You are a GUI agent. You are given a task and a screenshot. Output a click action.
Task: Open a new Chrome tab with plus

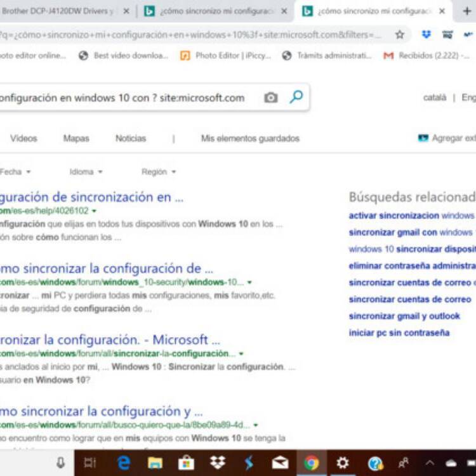(467, 11)
